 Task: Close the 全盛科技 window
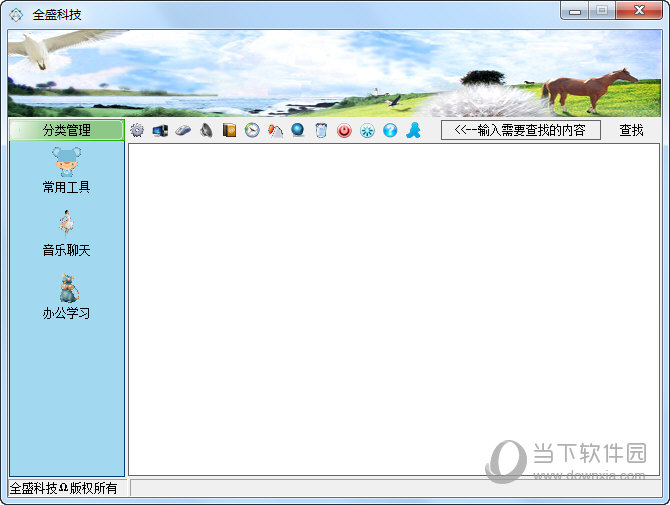pyautogui.click(x=639, y=10)
